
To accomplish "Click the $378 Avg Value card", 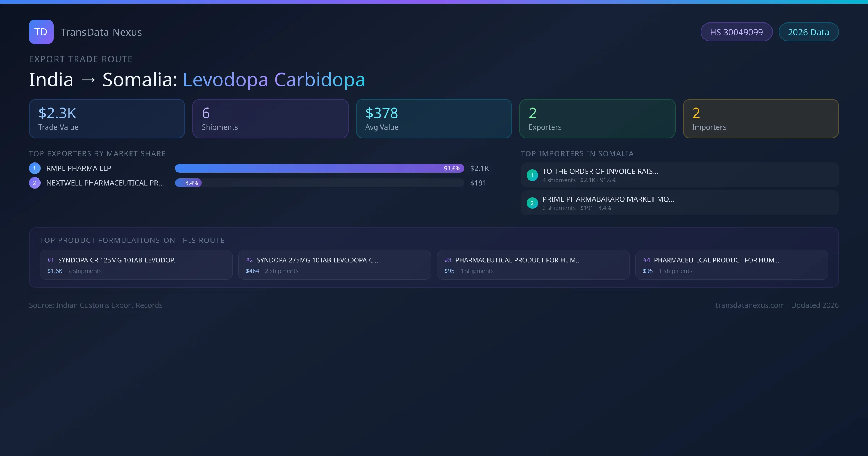I will [x=434, y=119].
